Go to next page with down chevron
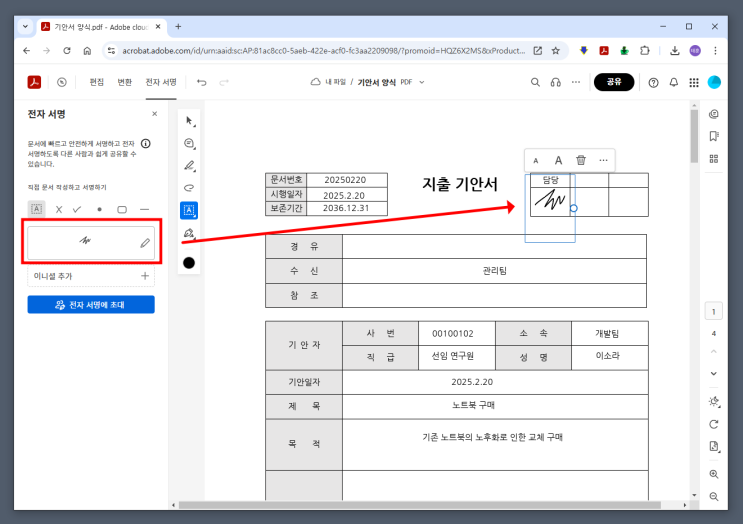 (x=714, y=373)
